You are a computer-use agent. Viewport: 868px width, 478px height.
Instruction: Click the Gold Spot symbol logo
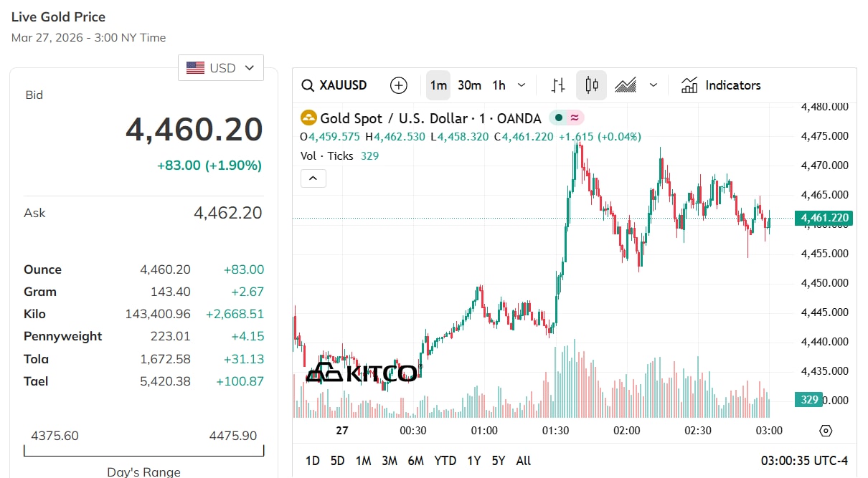click(x=308, y=118)
